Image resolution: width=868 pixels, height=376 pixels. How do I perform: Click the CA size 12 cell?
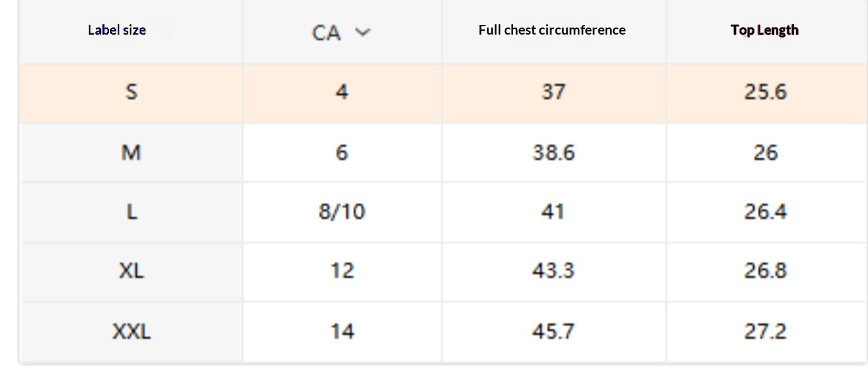pyautogui.click(x=341, y=270)
